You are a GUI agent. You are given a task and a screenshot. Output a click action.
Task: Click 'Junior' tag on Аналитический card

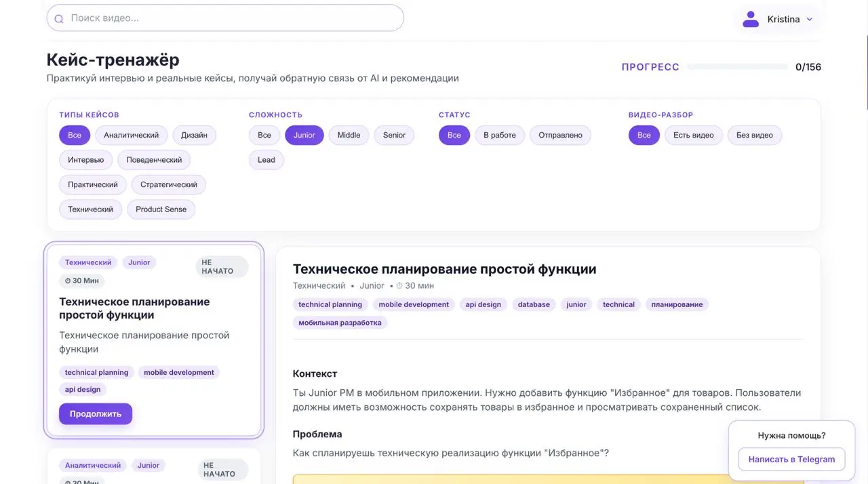point(149,466)
